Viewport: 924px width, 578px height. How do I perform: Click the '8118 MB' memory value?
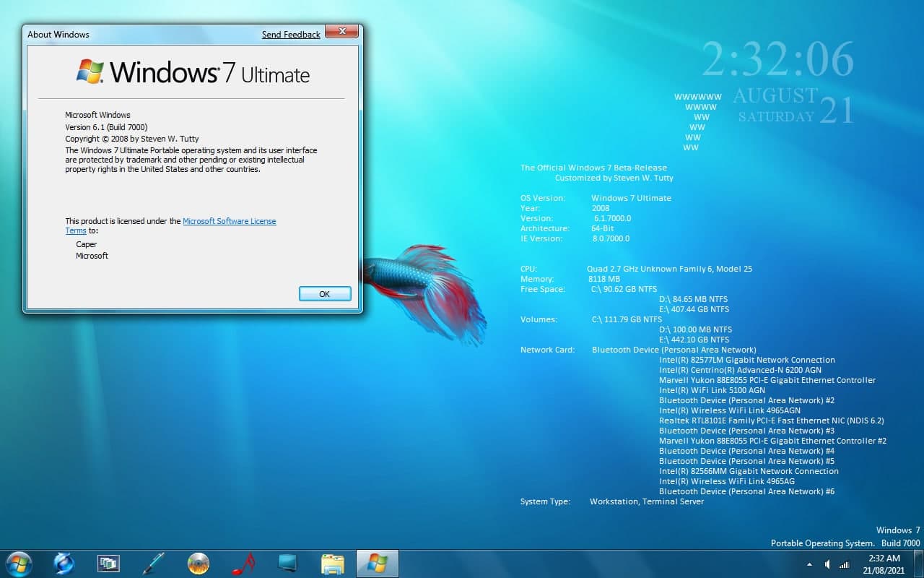tap(604, 279)
